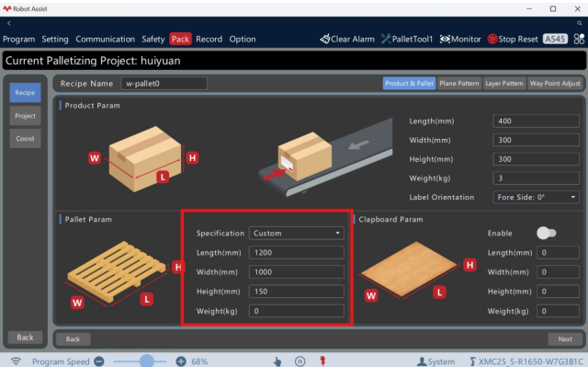This screenshot has width=588, height=367.
Task: Switch to Way Point Adjust tab
Action: (555, 84)
